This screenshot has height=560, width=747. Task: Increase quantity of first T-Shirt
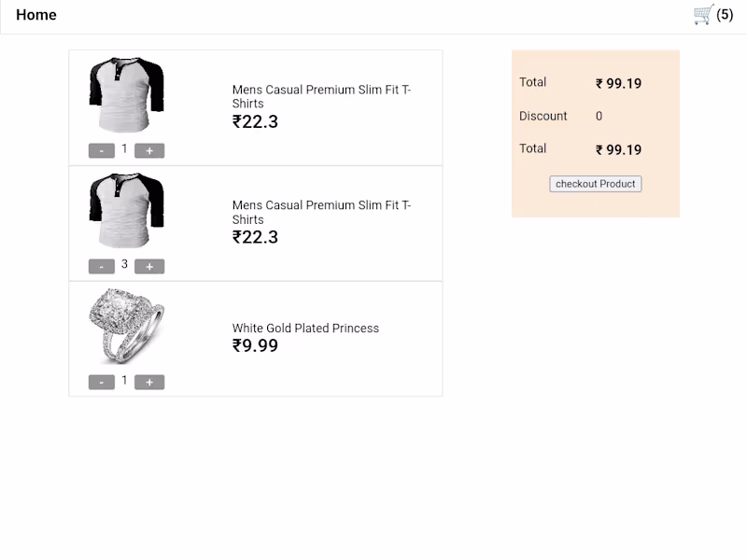click(x=149, y=149)
